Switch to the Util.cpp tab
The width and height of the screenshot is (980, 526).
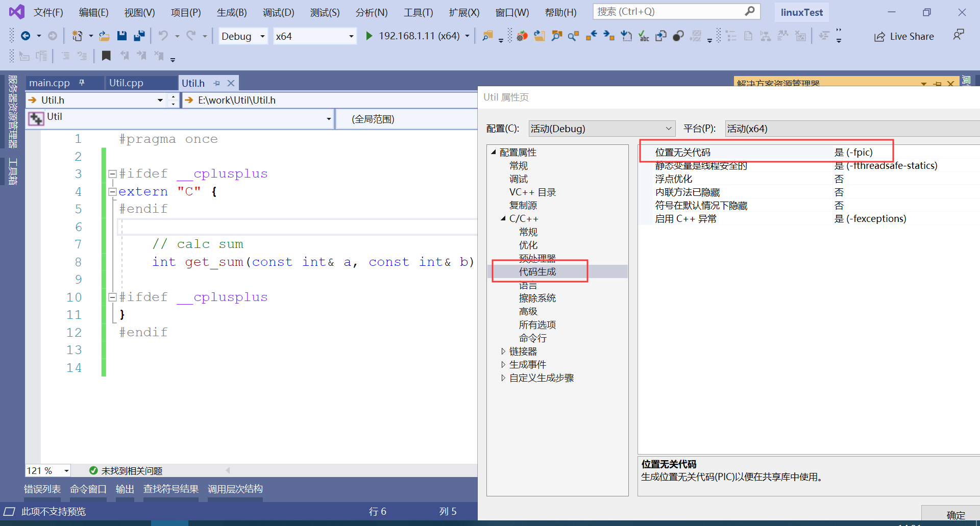tap(126, 83)
